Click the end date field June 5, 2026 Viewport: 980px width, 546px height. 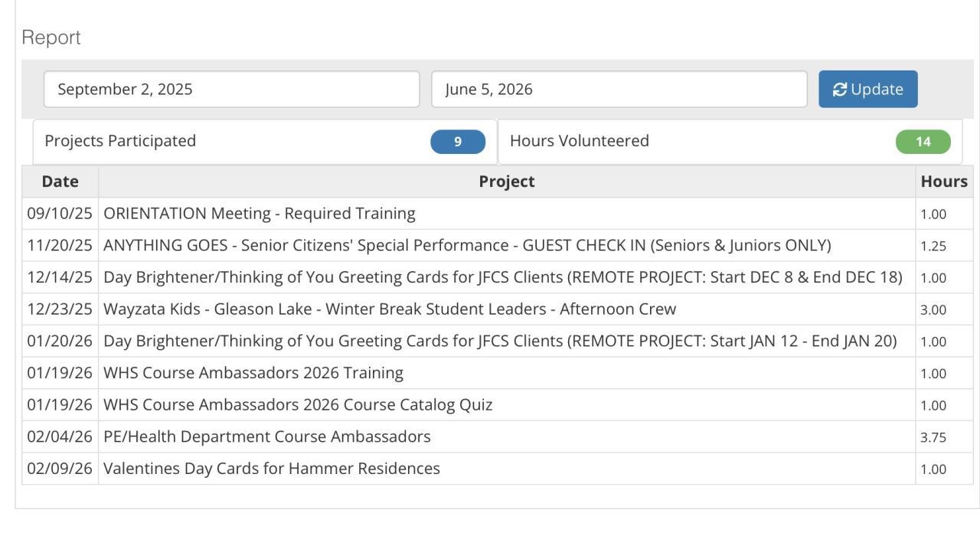tap(619, 90)
